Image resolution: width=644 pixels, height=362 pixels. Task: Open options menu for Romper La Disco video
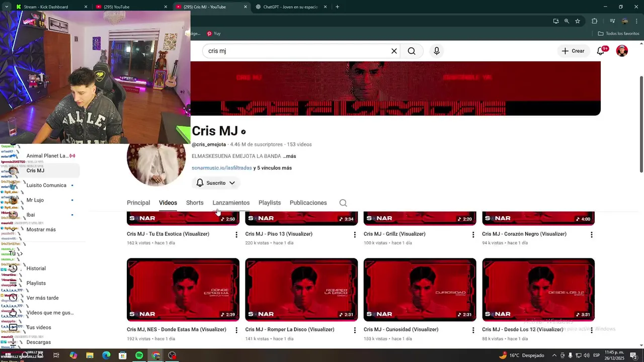click(x=355, y=330)
